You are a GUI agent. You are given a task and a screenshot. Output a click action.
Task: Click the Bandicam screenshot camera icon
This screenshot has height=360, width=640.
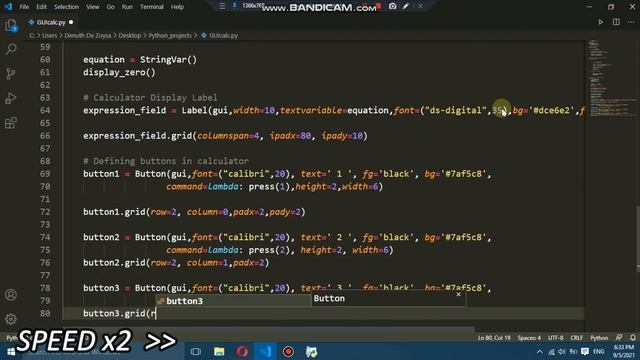(392, 6)
